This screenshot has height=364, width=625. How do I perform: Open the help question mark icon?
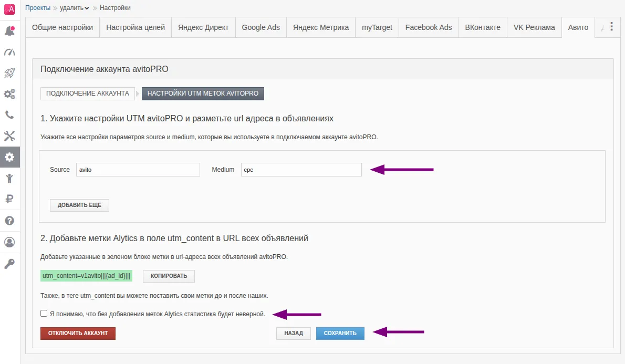9,221
